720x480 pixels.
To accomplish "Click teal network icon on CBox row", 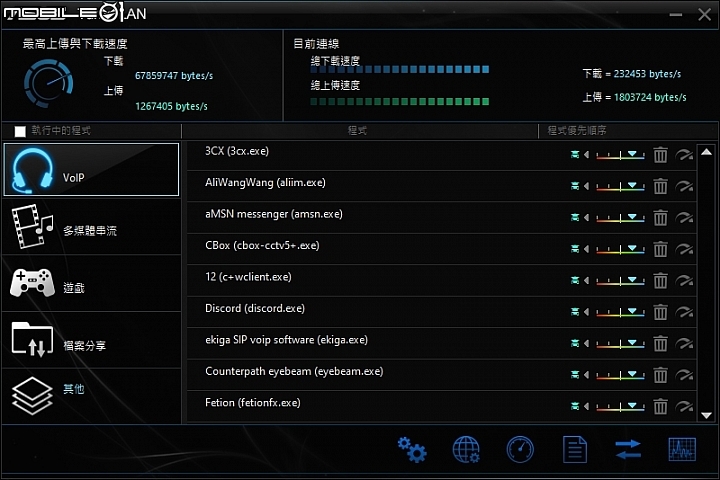I will point(575,249).
